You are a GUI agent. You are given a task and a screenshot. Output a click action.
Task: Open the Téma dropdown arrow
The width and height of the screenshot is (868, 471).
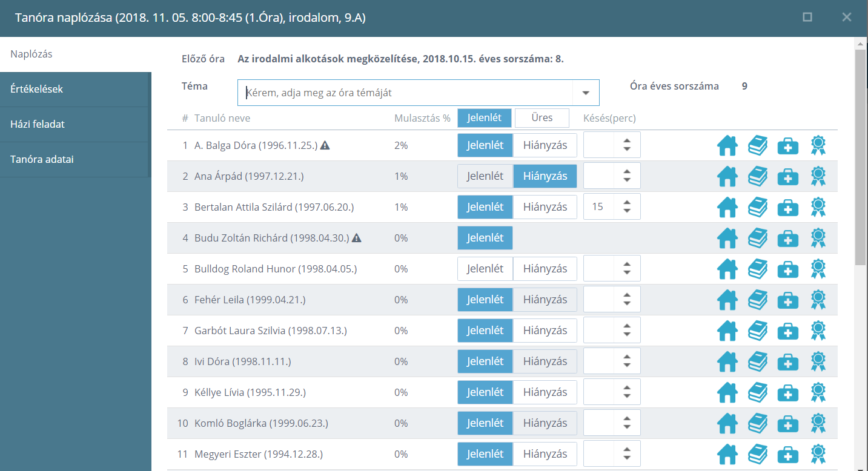pyautogui.click(x=586, y=93)
